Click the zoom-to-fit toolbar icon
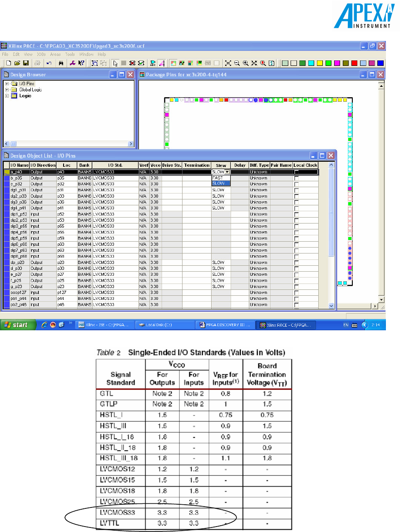Image resolution: width=400 pixels, height=532 pixels. (228, 63)
